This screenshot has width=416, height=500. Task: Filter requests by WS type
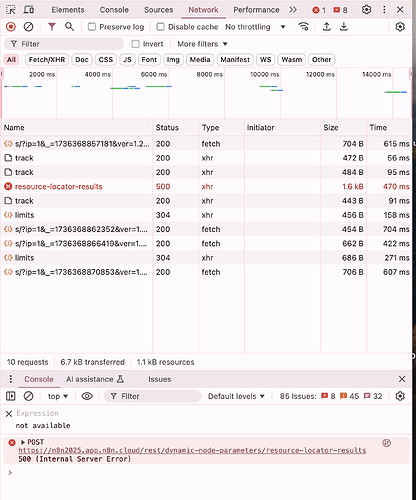click(x=265, y=60)
